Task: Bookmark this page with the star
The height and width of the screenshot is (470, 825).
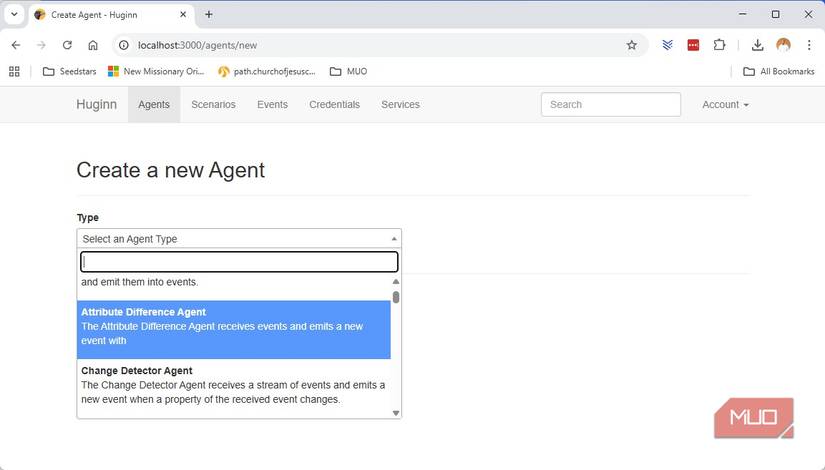Action: (631, 45)
